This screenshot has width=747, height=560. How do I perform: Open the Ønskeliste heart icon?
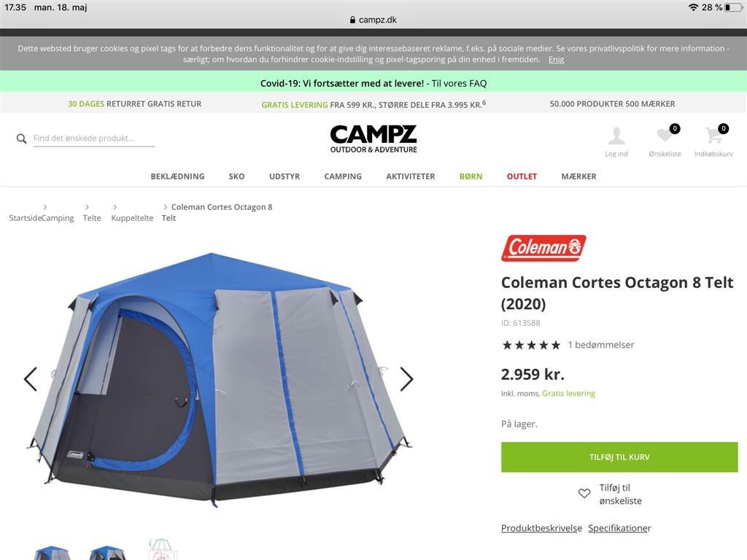(665, 135)
